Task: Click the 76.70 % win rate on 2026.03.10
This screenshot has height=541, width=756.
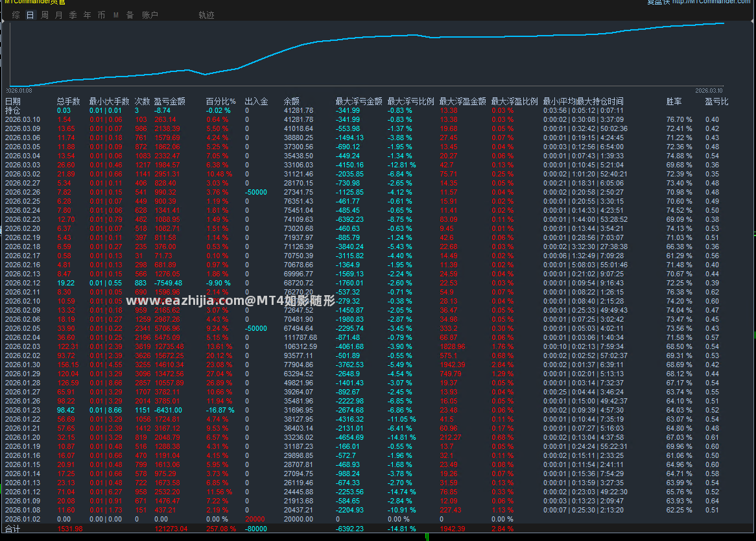Action: coord(679,119)
